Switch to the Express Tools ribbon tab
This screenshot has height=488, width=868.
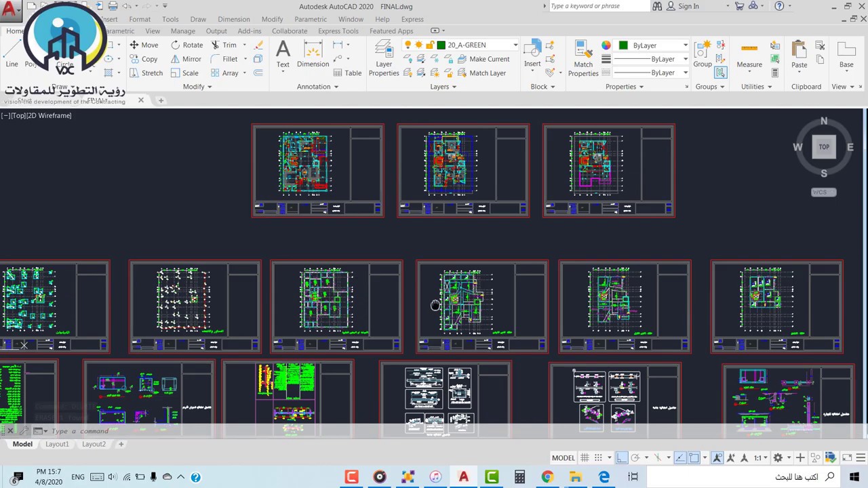point(338,31)
